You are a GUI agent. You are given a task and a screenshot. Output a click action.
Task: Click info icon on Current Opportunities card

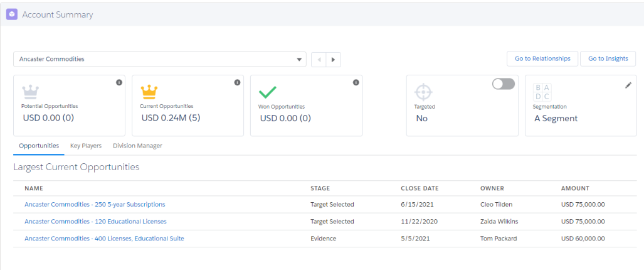tap(237, 83)
